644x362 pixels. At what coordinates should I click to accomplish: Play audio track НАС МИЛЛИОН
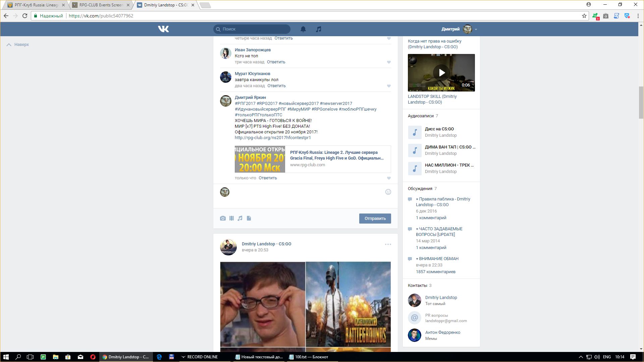click(415, 168)
